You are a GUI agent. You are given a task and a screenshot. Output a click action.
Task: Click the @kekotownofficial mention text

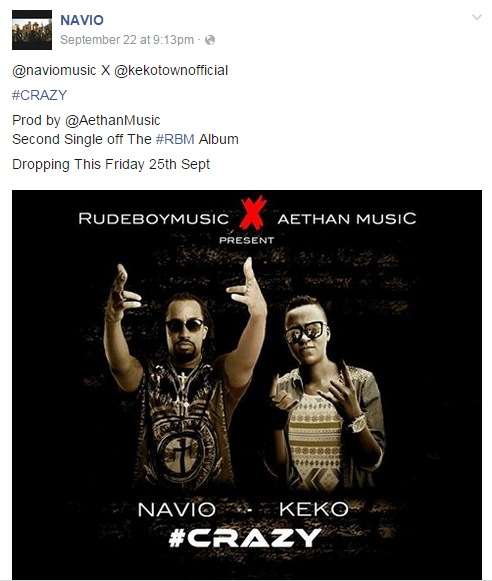point(171,70)
